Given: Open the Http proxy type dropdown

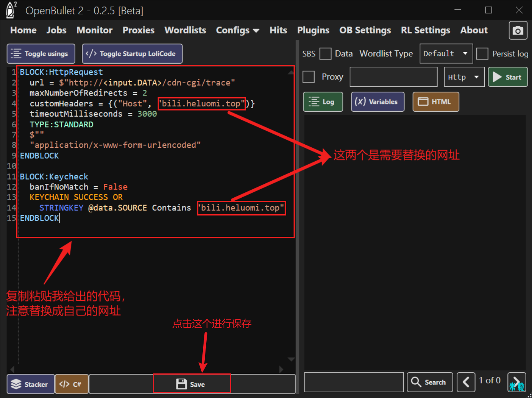Looking at the screenshot, I should click(x=464, y=77).
